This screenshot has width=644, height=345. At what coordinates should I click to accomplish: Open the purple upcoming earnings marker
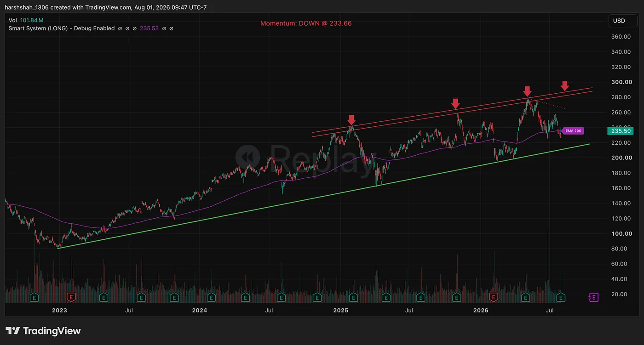pos(593,297)
